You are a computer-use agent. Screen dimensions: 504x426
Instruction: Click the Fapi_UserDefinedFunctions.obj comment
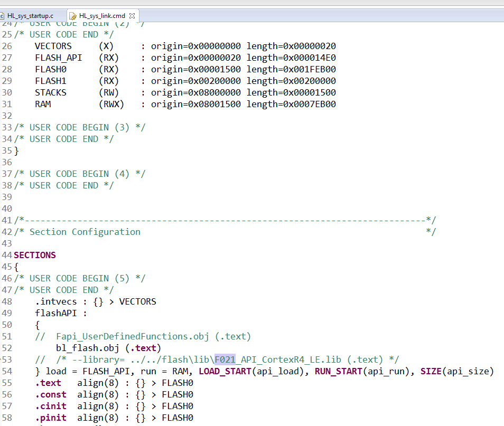point(143,336)
